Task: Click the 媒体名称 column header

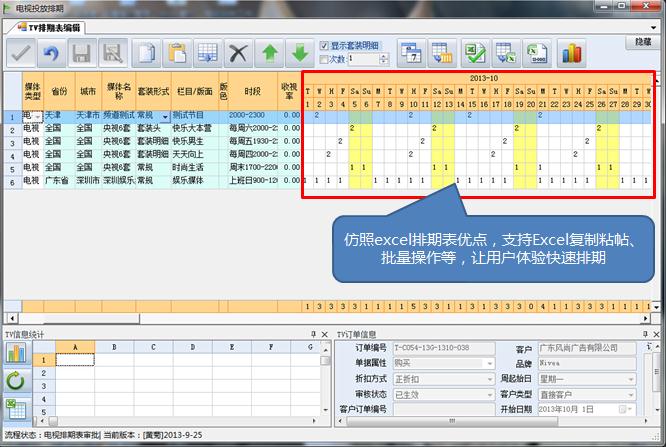Action: click(119, 91)
